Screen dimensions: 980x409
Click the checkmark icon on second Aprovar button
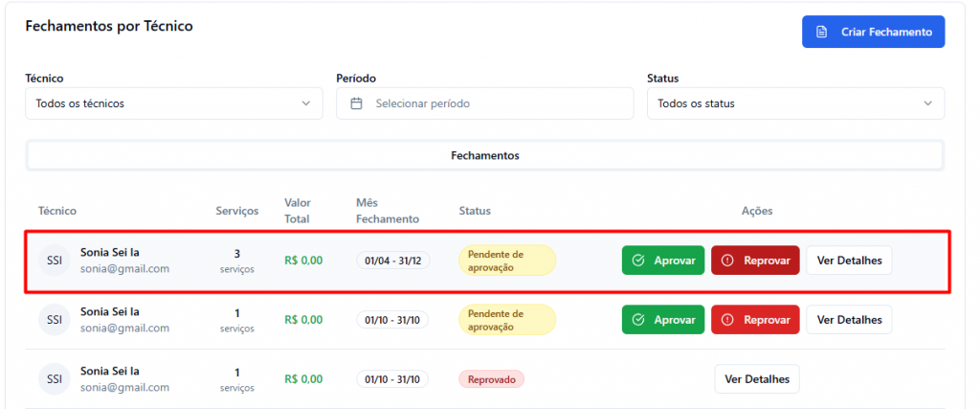tap(638, 320)
